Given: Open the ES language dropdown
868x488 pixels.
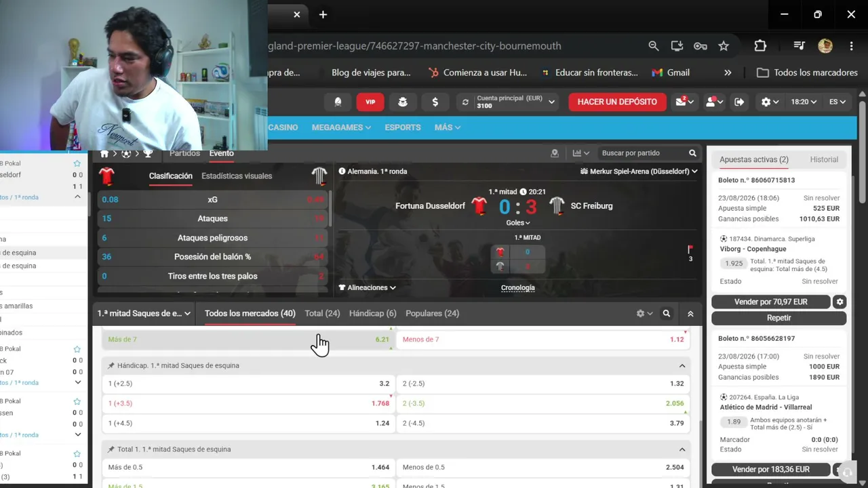Looking at the screenshot, I should (837, 102).
